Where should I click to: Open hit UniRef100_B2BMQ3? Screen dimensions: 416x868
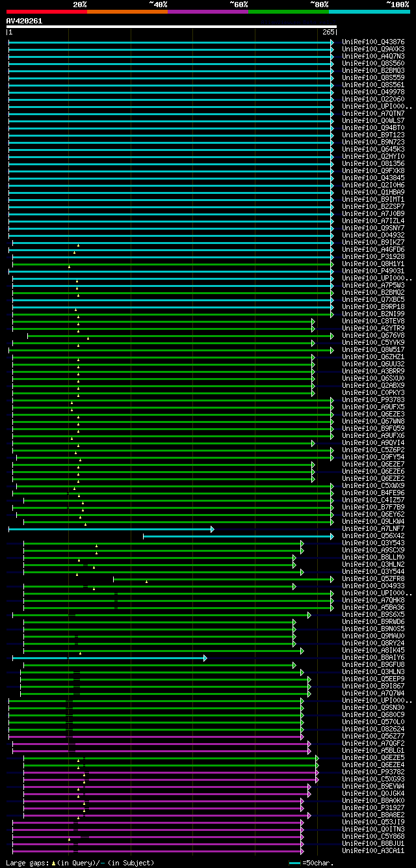[373, 71]
